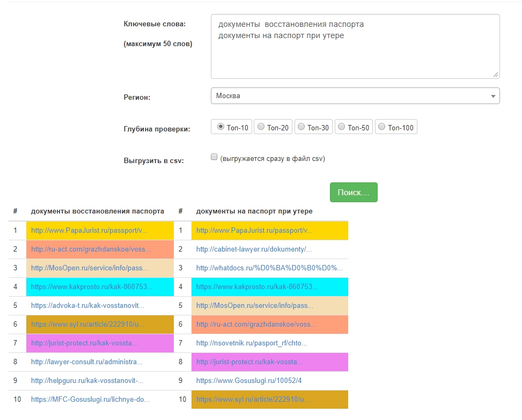Image resolution: width=522 pixels, height=420 pixels.
Task: Select the Топ-50 radio option
Action: 341,127
